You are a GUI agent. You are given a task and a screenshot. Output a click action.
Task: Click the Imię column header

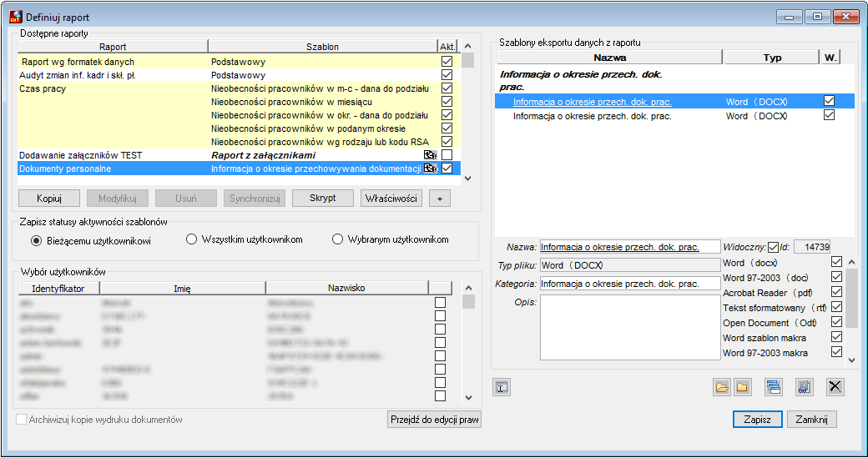pyautogui.click(x=182, y=288)
